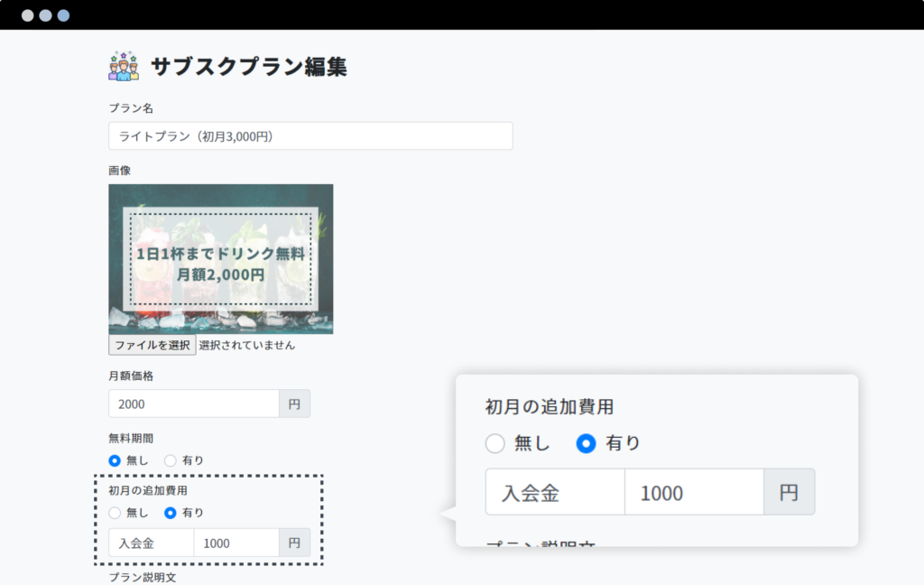Select 無し under 無料期間
The height and width of the screenshot is (585, 924).
[115, 460]
